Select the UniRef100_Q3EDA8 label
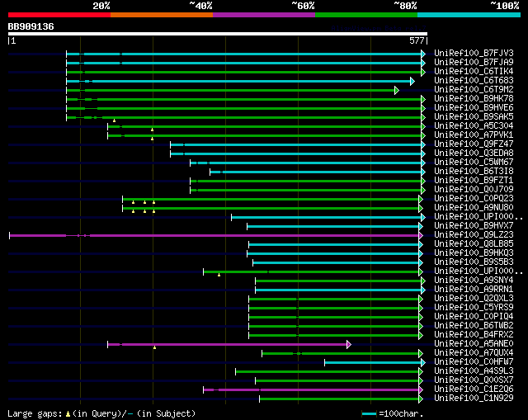 point(474,153)
